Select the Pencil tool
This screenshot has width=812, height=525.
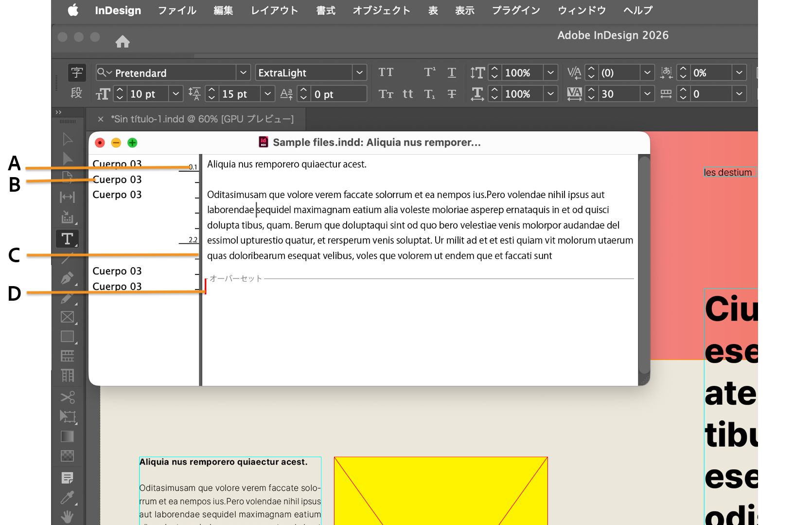click(x=67, y=297)
